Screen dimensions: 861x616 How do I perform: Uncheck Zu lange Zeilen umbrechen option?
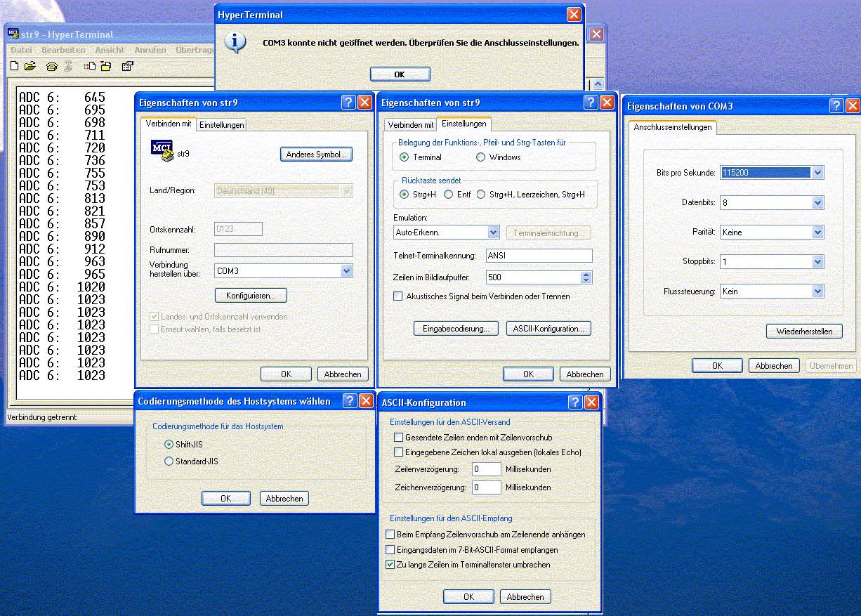tap(391, 564)
